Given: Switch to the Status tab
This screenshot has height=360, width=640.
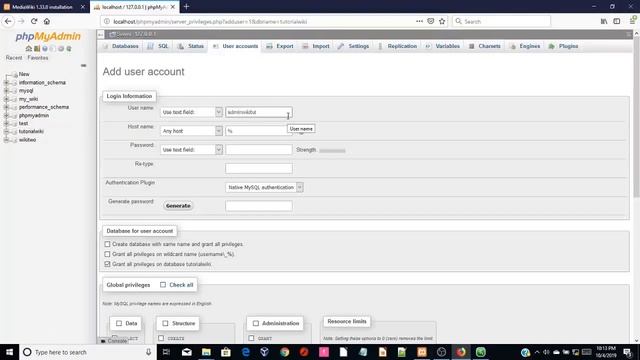Looking at the screenshot, I should point(191,46).
